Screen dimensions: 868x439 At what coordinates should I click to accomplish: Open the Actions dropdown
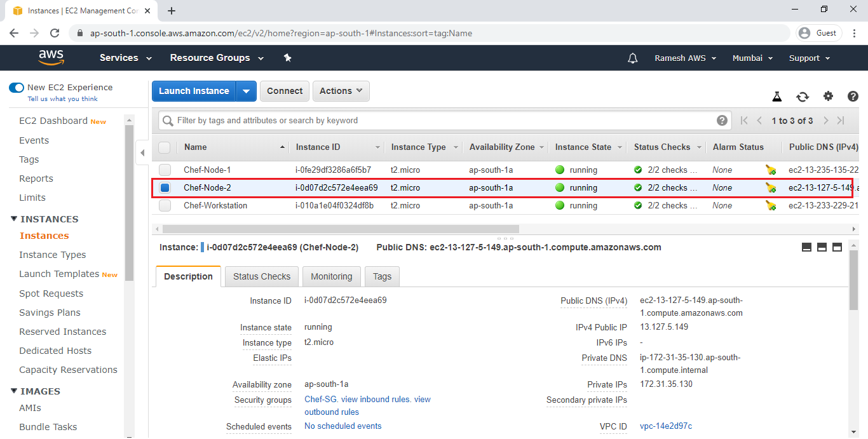click(x=341, y=91)
